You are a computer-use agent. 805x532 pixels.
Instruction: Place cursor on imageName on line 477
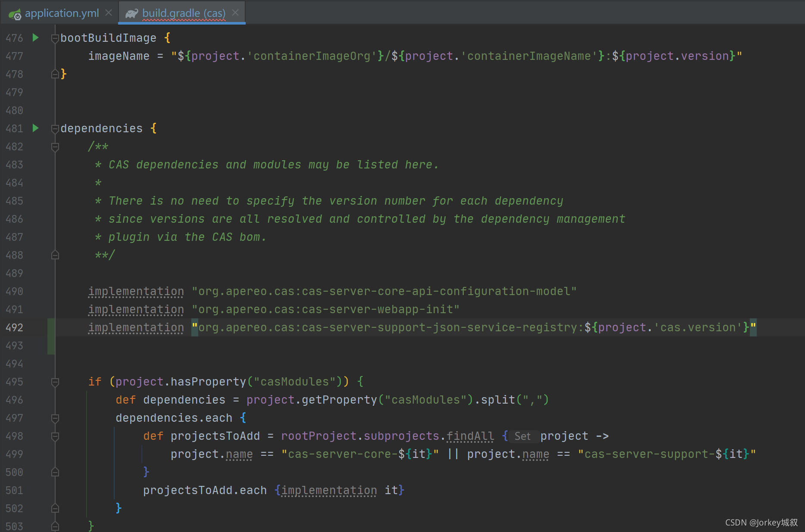coord(119,56)
